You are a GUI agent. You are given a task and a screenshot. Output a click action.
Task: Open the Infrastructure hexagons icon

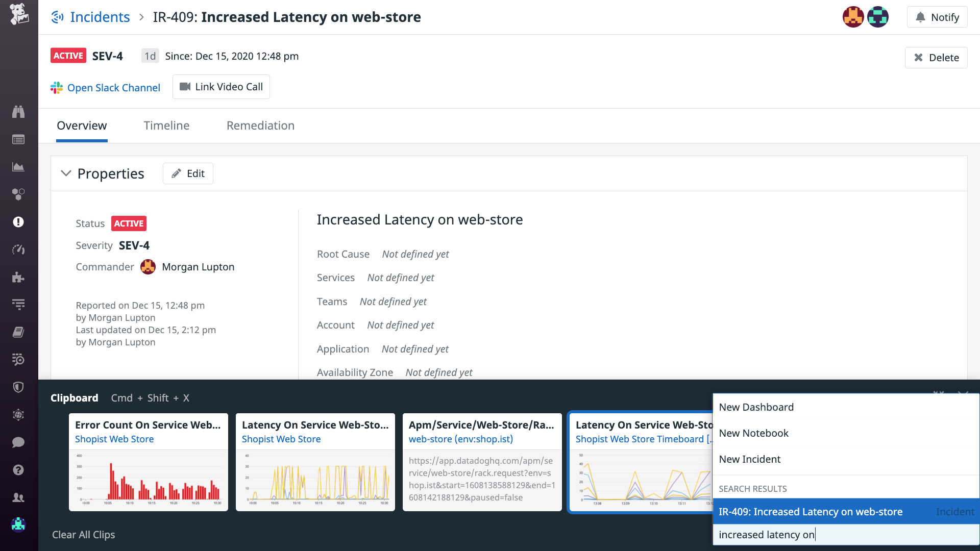coord(18,194)
